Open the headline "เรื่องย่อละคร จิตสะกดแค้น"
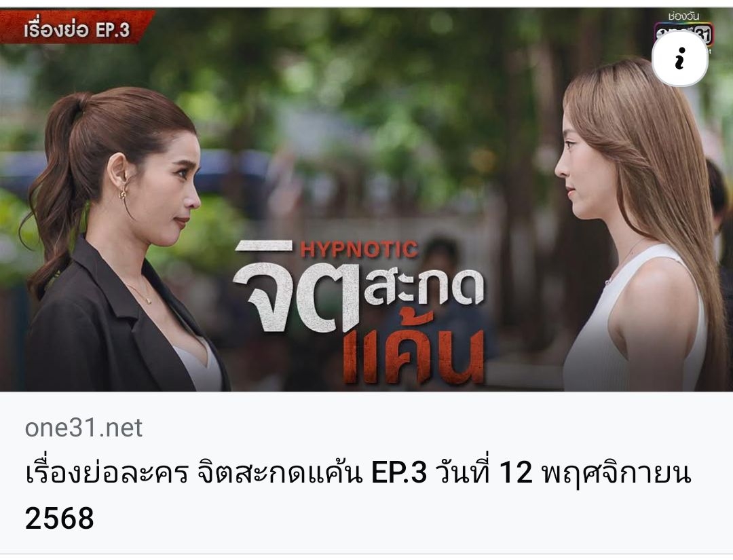Viewport: 733px width, 560px height. (193, 472)
